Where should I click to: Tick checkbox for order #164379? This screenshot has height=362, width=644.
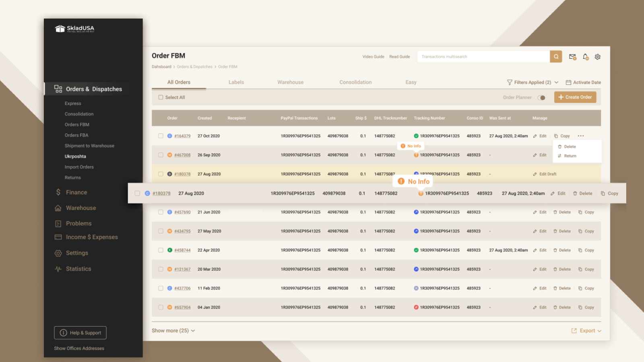point(161,136)
